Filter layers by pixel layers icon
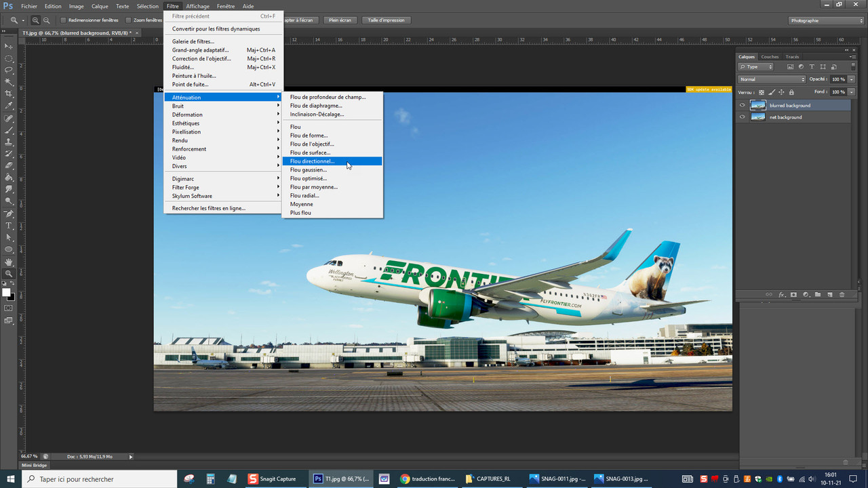Screen dimensions: 868x488 pos(790,67)
